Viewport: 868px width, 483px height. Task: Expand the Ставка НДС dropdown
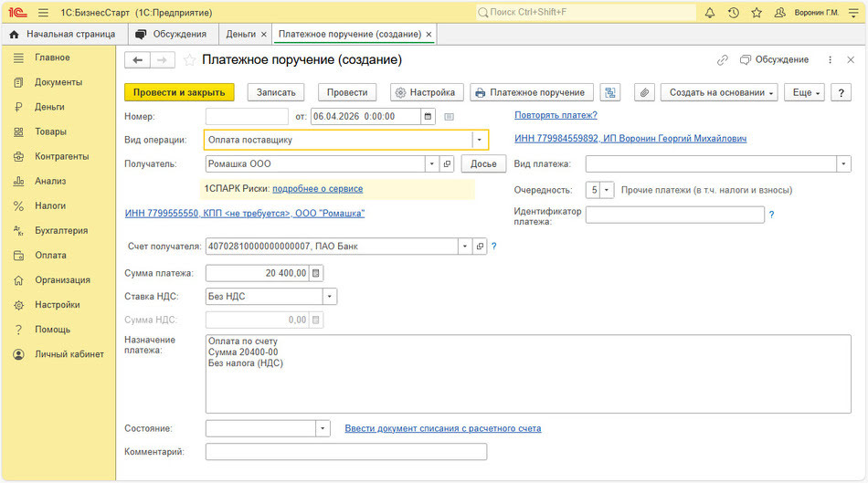(329, 297)
